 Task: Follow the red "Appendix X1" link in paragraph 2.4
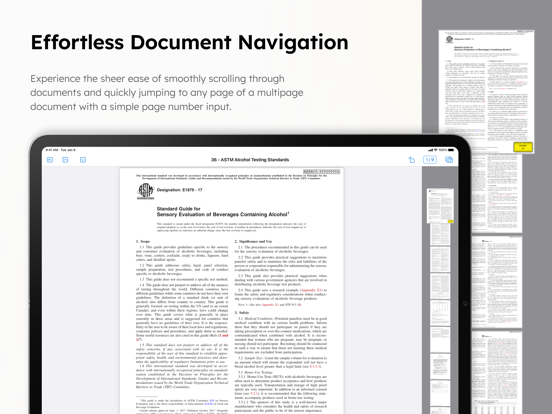coord(311,290)
